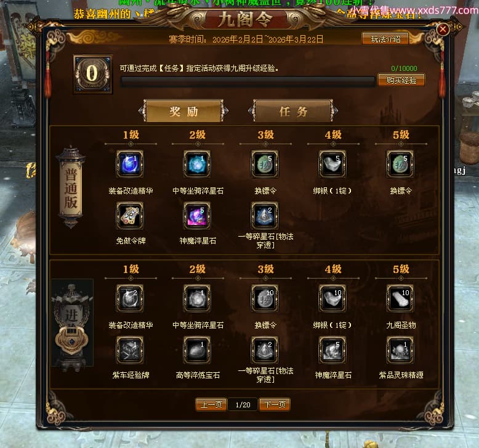The image size is (479, 448).
Task: Select 高等淬炼宝石 reward icon
Action: (197, 350)
